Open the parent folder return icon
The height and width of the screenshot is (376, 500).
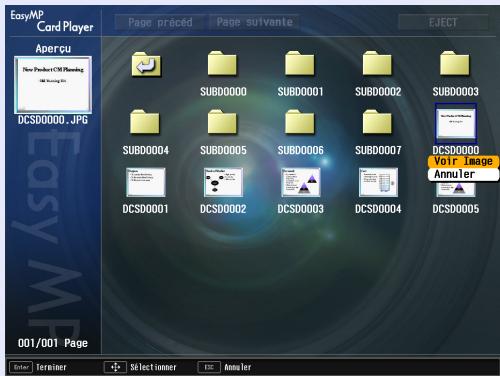click(146, 64)
